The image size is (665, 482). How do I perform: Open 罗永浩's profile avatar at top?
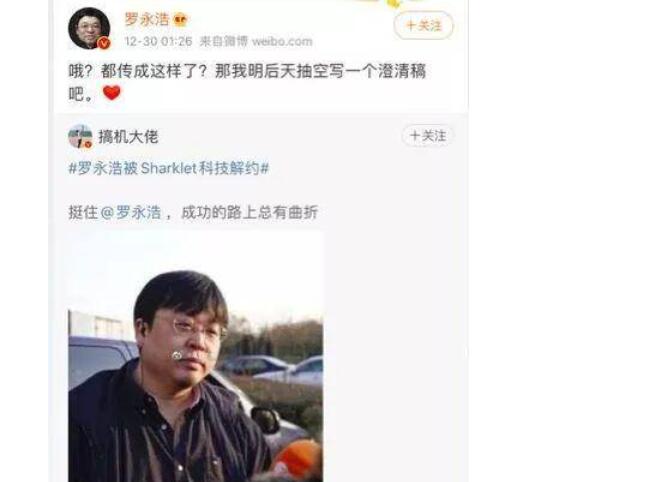pyautogui.click(x=89, y=28)
